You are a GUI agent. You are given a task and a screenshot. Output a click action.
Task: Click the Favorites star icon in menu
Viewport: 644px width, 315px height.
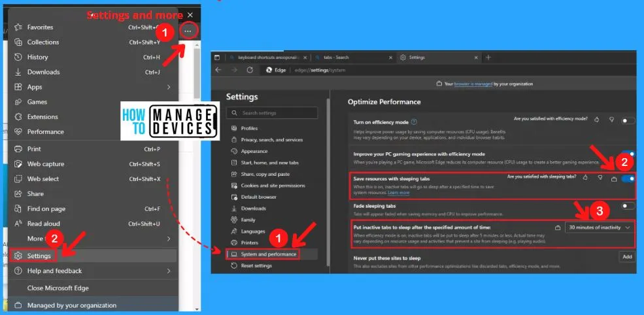[18, 27]
